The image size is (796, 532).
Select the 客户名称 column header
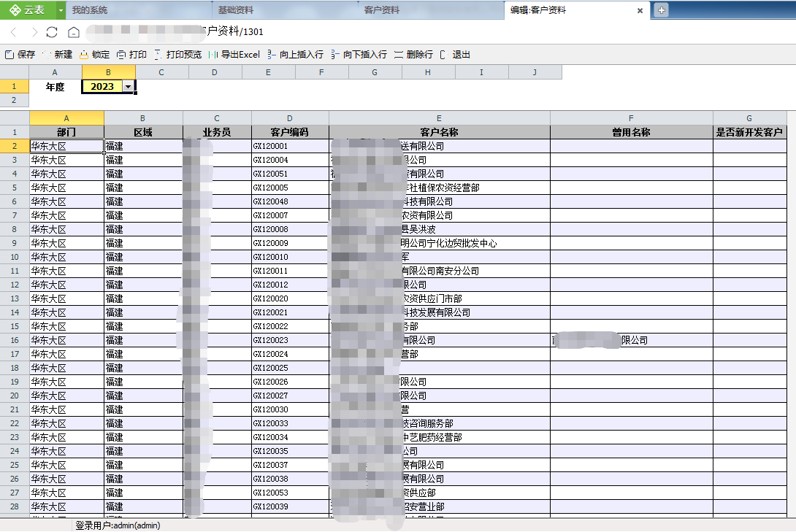point(439,132)
